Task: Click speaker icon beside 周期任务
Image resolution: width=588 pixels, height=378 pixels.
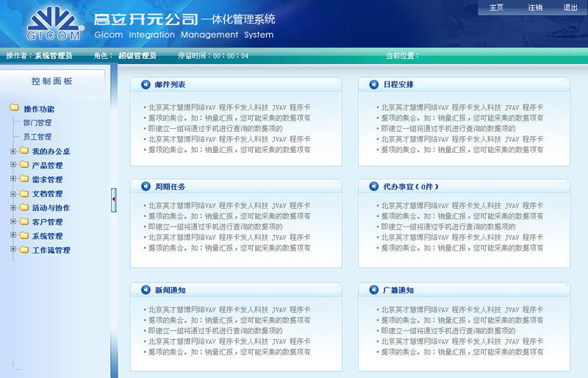Action: [146, 186]
